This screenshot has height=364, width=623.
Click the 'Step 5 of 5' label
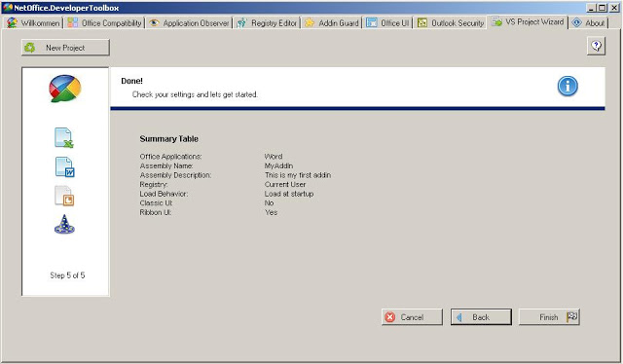(67, 275)
